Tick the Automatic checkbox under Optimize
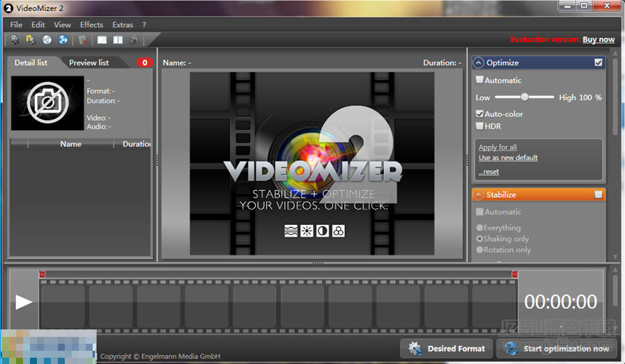The image size is (625, 364). click(479, 79)
